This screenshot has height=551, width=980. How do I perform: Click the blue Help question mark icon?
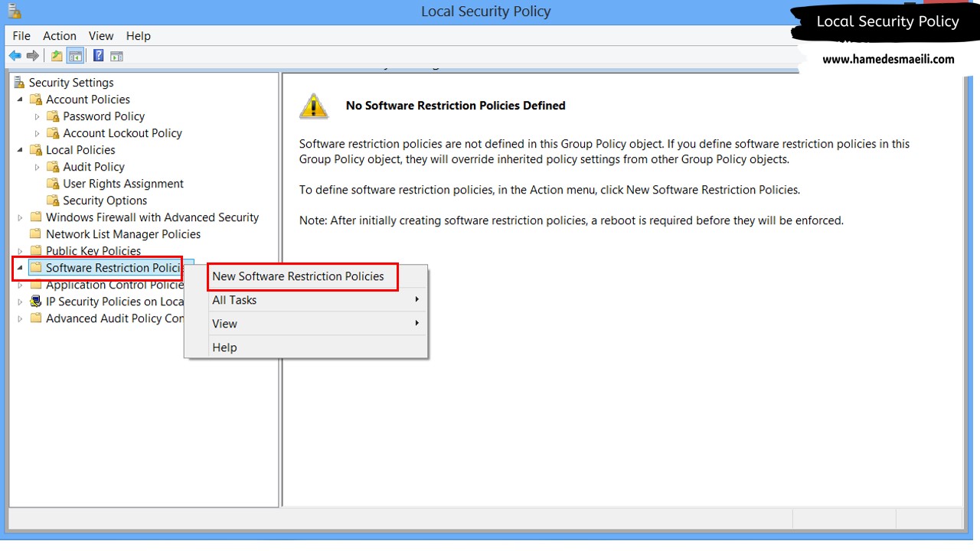(x=98, y=56)
